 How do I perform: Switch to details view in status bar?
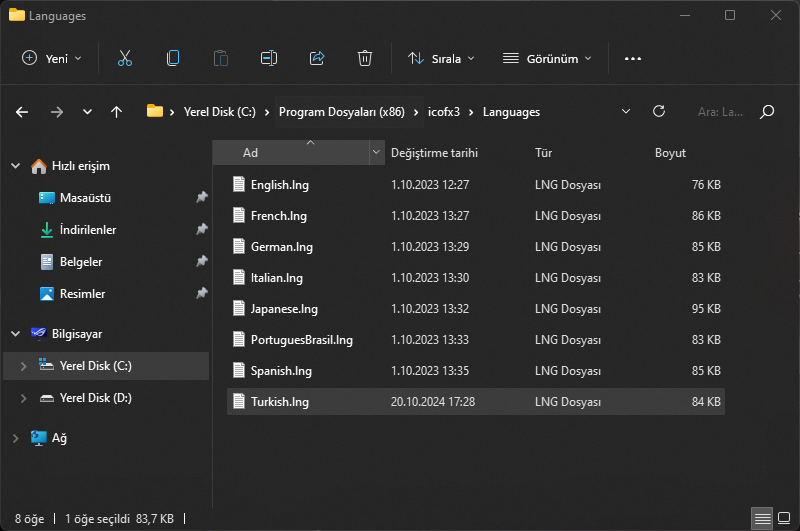point(762,519)
